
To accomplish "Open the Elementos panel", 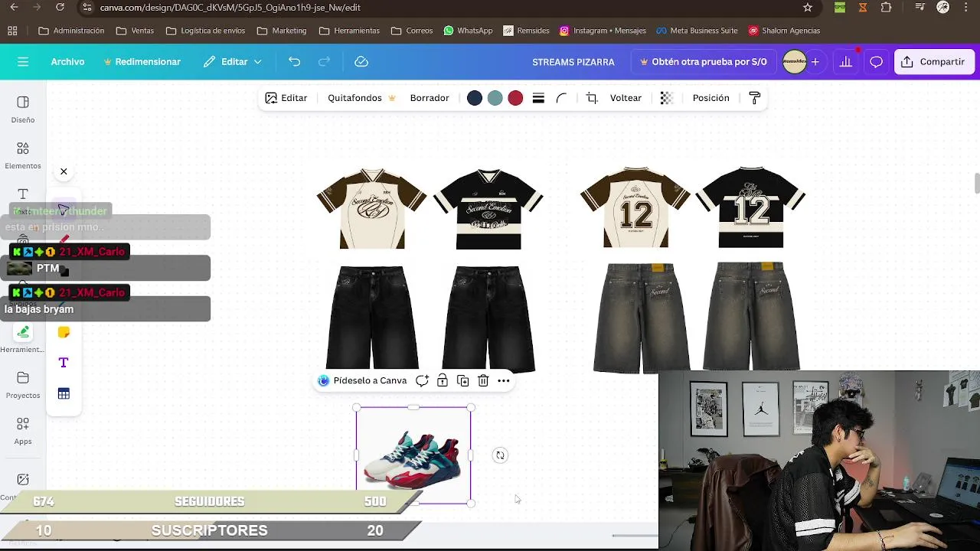I will pyautogui.click(x=23, y=155).
